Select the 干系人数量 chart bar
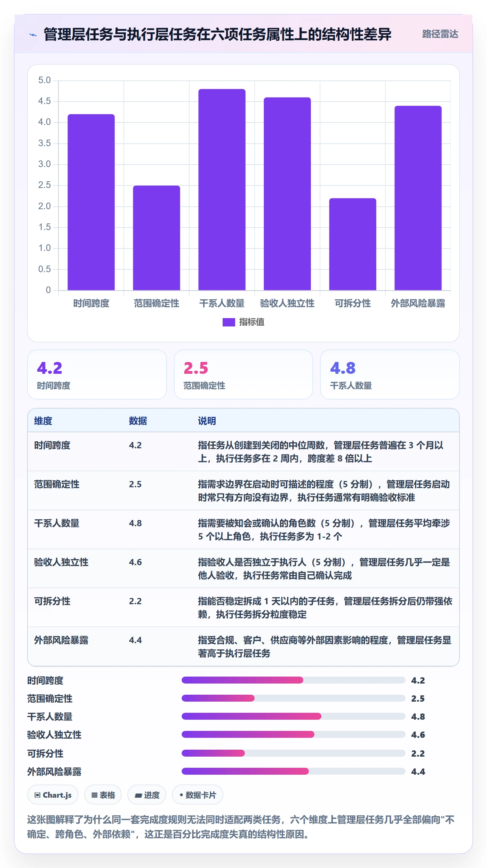 click(222, 190)
